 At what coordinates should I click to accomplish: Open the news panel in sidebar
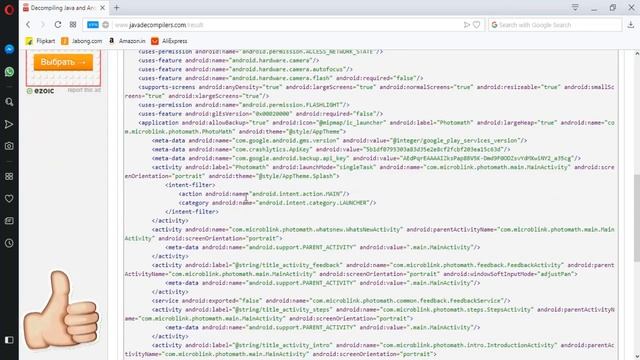[9, 221]
